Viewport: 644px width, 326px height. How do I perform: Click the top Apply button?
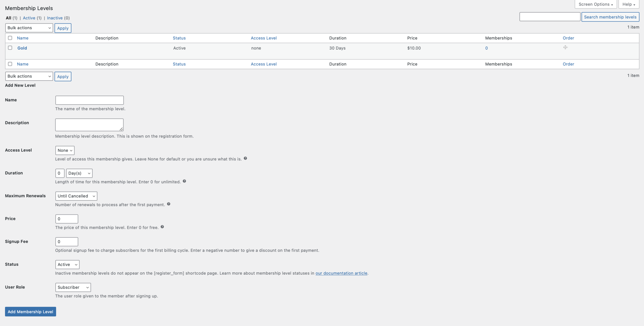click(x=63, y=28)
